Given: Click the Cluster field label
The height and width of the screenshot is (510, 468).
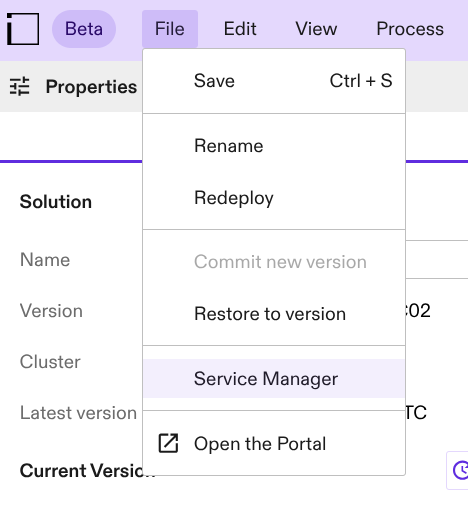Looking at the screenshot, I should 50,362.
